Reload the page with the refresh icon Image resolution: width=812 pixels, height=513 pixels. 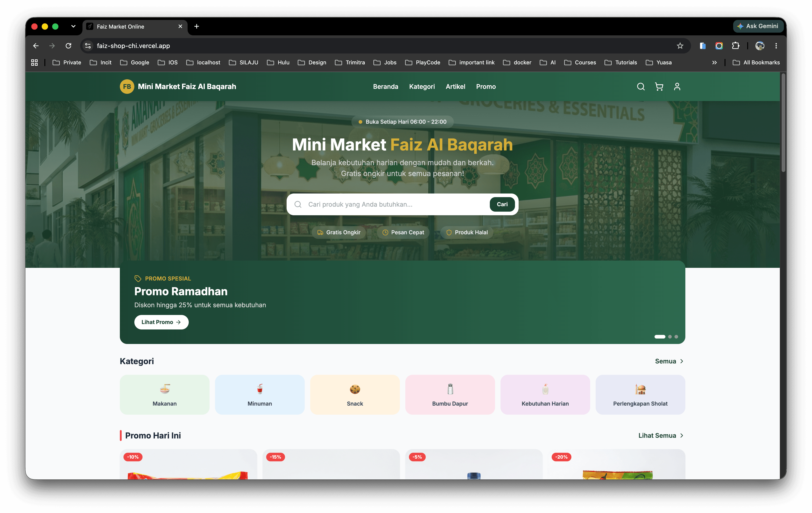68,46
